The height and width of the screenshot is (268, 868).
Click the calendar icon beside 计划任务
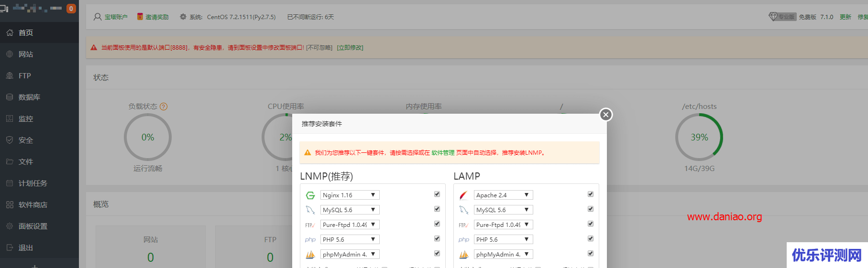coord(10,183)
